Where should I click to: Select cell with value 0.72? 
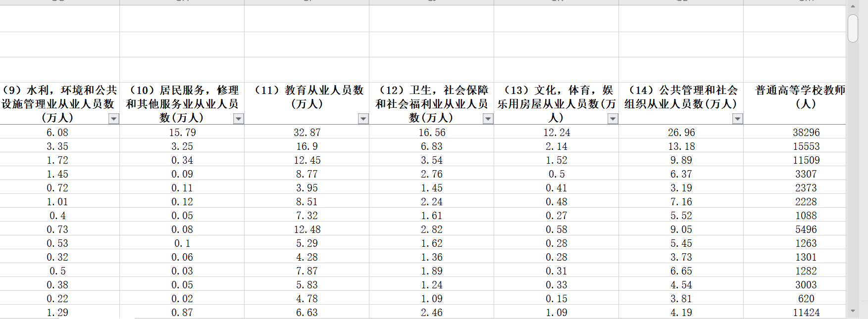(59, 188)
